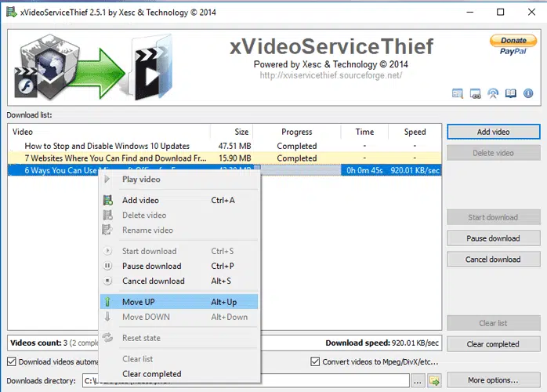Choose Clear list in the context menu
This screenshot has height=392, width=547.
coord(179,359)
